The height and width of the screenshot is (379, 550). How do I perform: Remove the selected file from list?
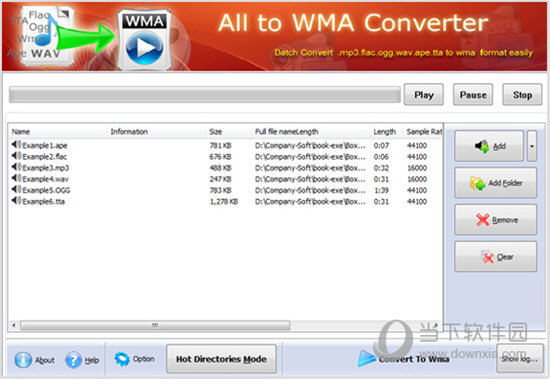[x=496, y=220]
